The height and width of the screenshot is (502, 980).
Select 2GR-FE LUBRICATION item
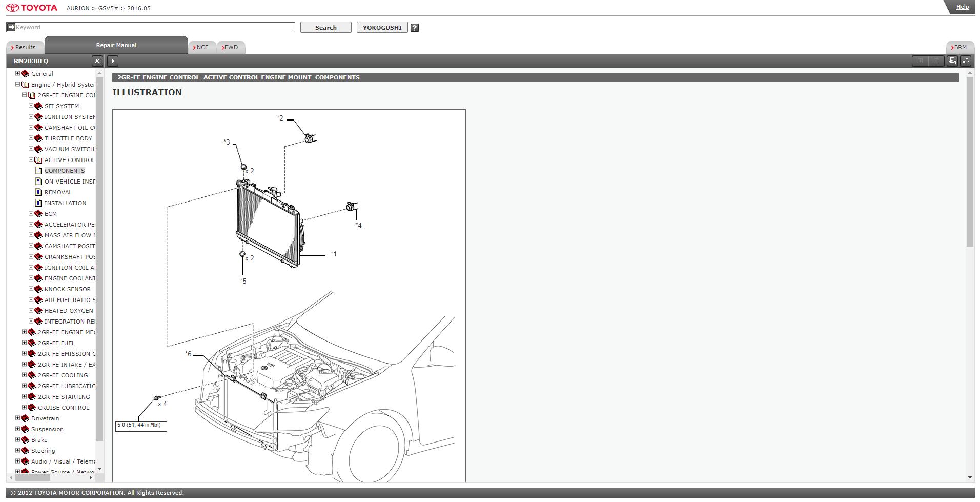pos(67,386)
